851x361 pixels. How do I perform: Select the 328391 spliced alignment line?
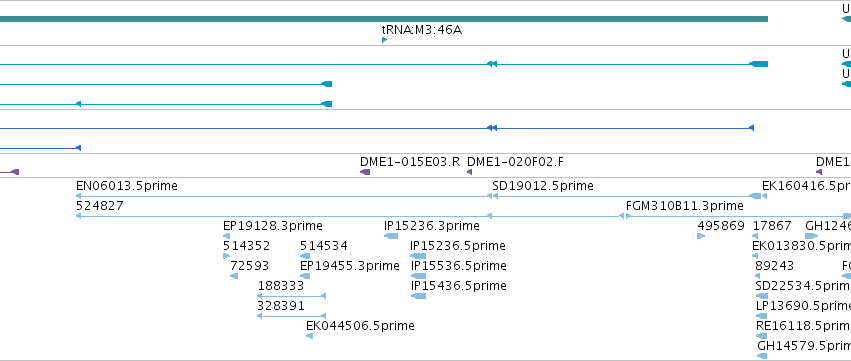pos(291,316)
